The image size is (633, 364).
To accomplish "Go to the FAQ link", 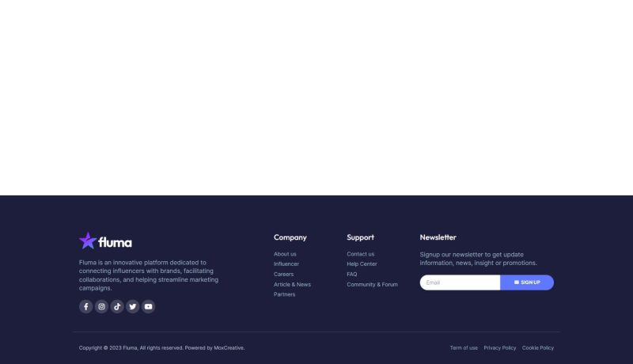I will pos(351,274).
